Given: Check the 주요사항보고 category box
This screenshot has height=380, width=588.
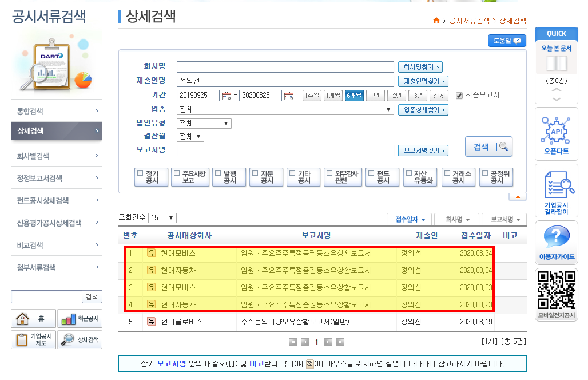Looking at the screenshot, I should click(177, 173).
